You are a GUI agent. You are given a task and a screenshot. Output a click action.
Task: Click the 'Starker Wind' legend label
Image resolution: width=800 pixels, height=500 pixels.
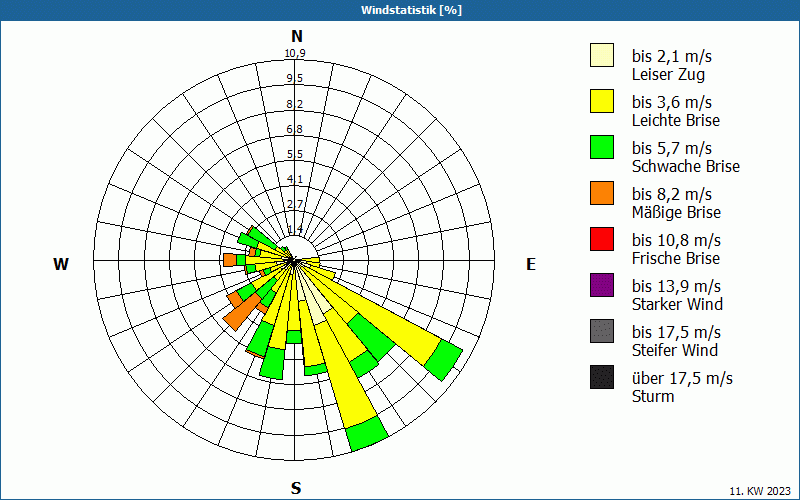[677, 304]
